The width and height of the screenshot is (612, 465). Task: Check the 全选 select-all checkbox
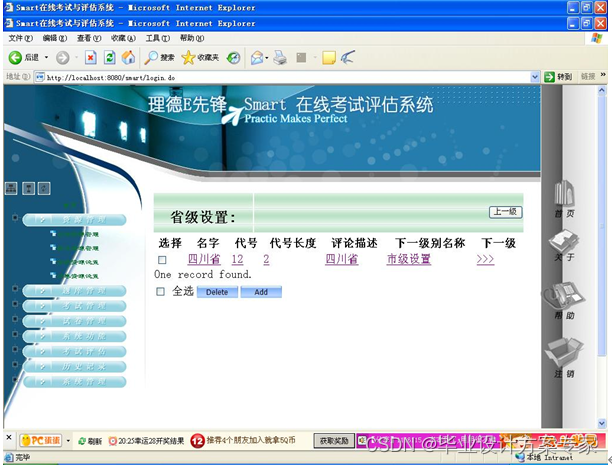160,291
